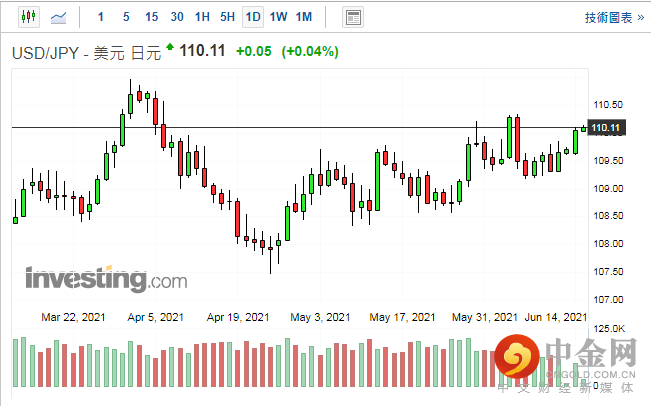The image size is (651, 406).
Task: Select the 1M monthly timeframe
Action: (304, 17)
